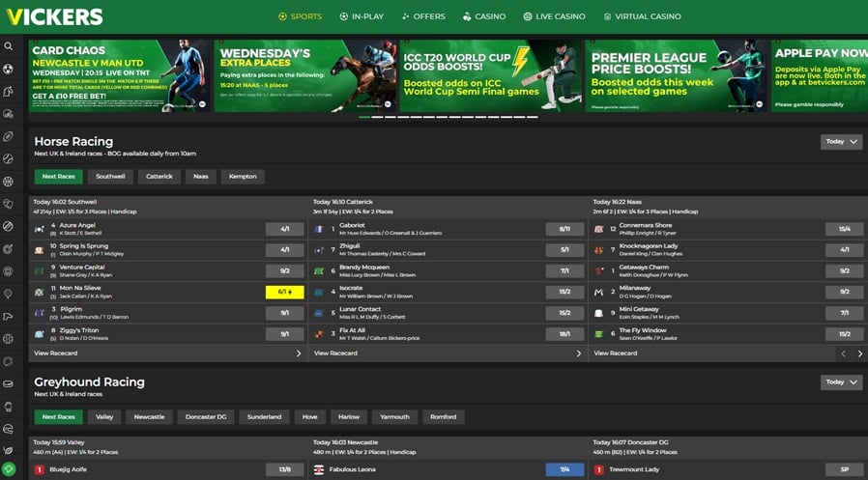This screenshot has height=480, width=868.
Task: Select the Kempton meeting filter
Action: [x=243, y=177]
